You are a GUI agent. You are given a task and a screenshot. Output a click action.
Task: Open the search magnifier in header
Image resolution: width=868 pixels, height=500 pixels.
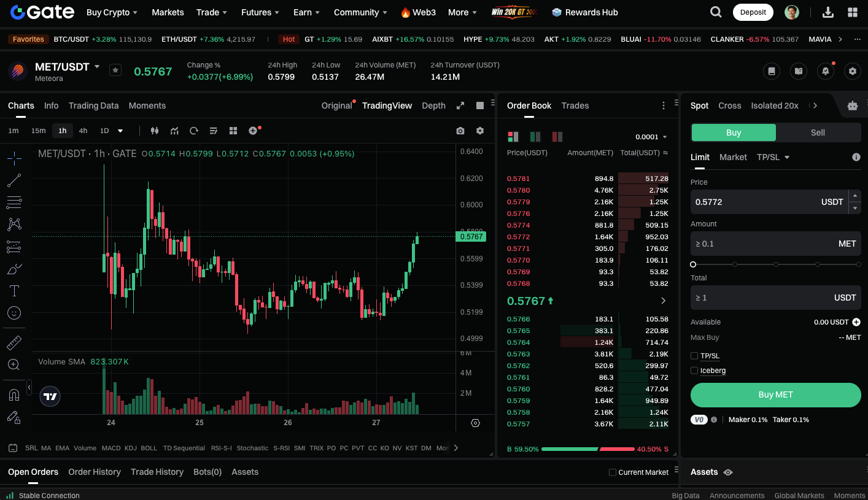(716, 12)
